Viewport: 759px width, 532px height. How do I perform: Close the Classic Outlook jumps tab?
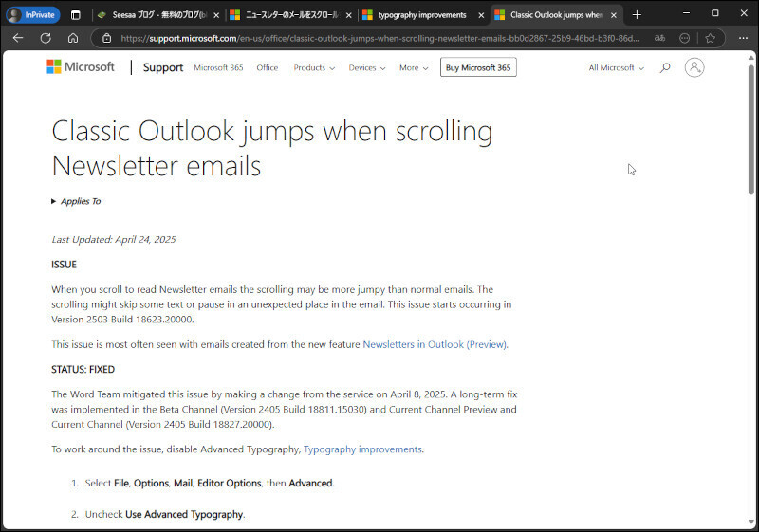614,15
